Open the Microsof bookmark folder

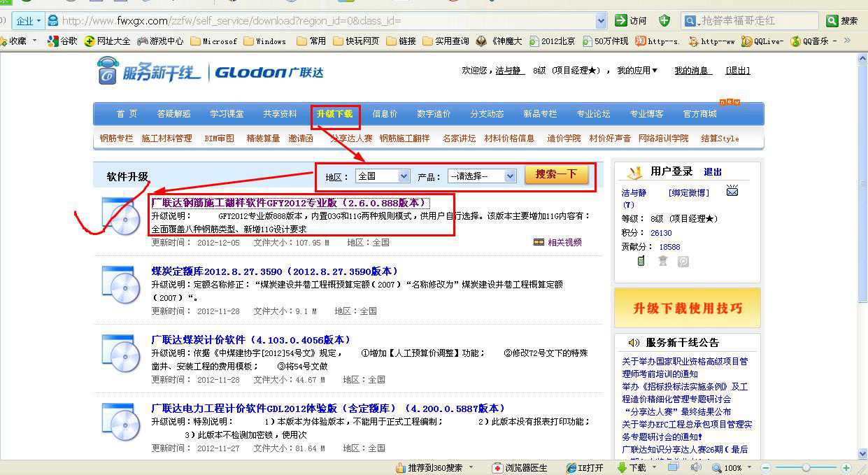213,41
